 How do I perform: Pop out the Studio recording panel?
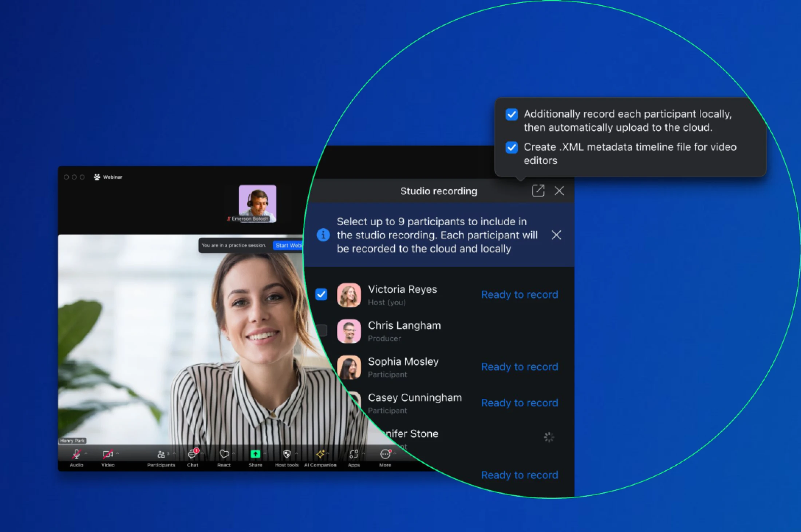click(538, 191)
